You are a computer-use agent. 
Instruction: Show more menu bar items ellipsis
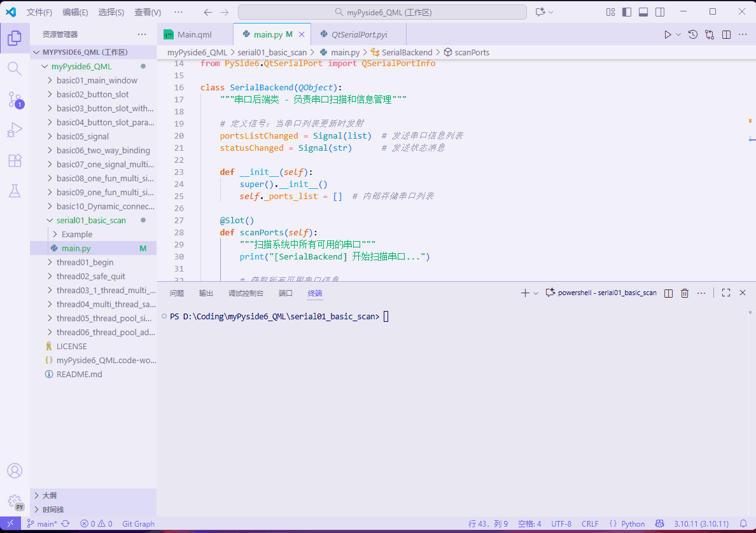[178, 13]
